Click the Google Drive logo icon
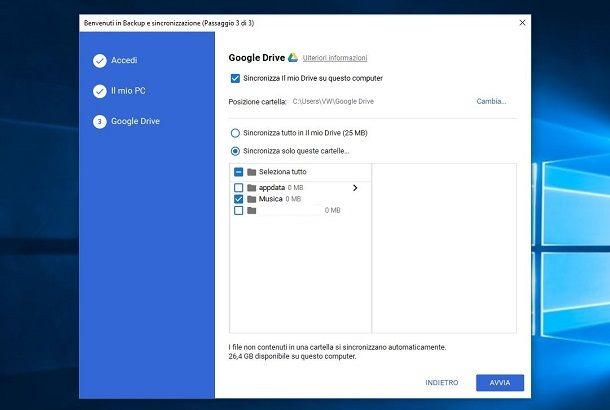 (293, 58)
